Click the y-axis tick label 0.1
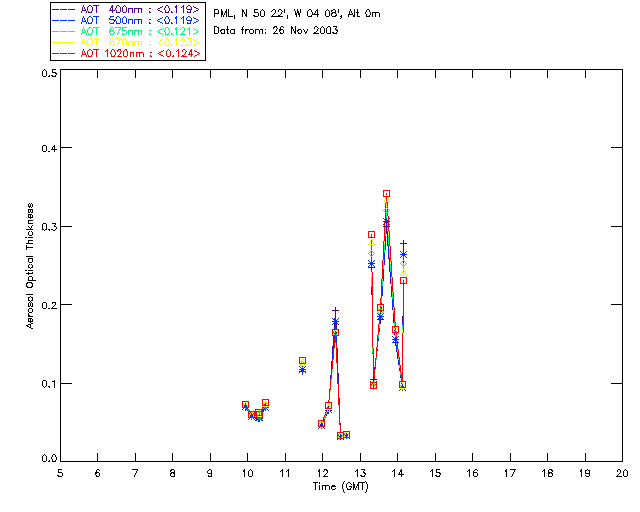This screenshot has width=640, height=512. coord(49,384)
